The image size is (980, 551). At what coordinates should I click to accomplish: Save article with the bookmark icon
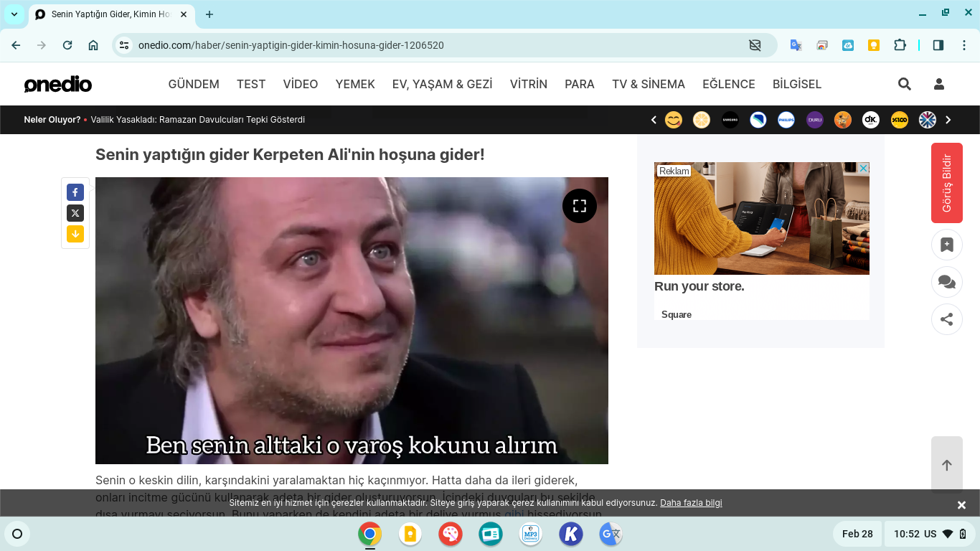tap(947, 245)
